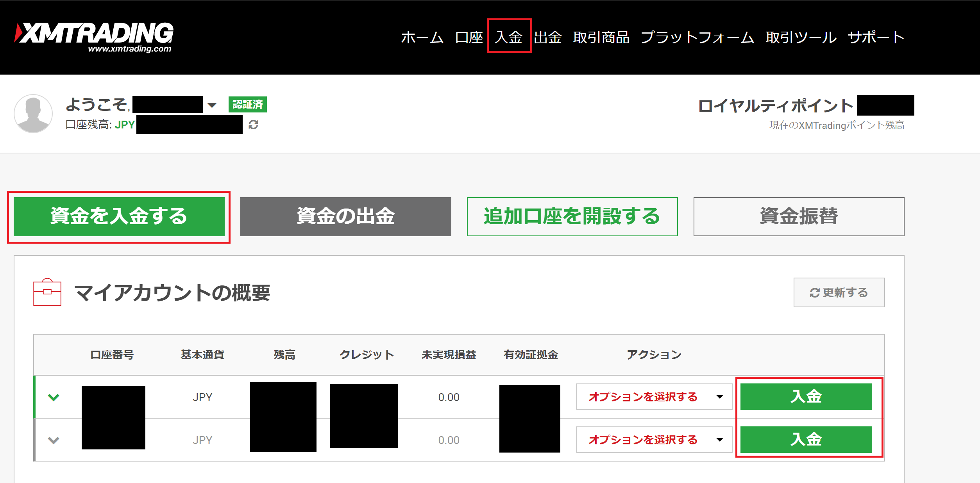Open second row オプションを選択する dropdown
This screenshot has height=483, width=980.
click(654, 440)
